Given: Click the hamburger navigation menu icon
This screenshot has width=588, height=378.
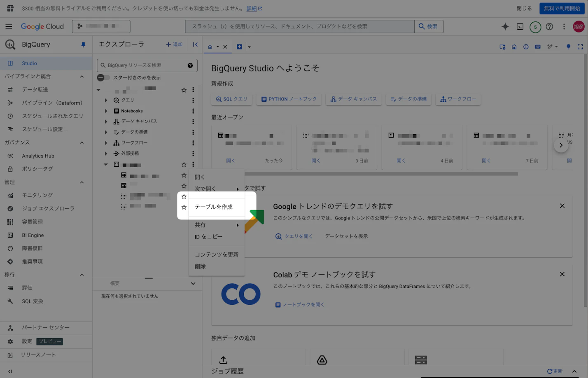Looking at the screenshot, I should (9, 26).
